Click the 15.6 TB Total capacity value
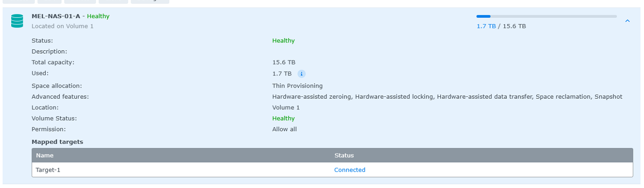This screenshot has width=644, height=188. [x=284, y=62]
